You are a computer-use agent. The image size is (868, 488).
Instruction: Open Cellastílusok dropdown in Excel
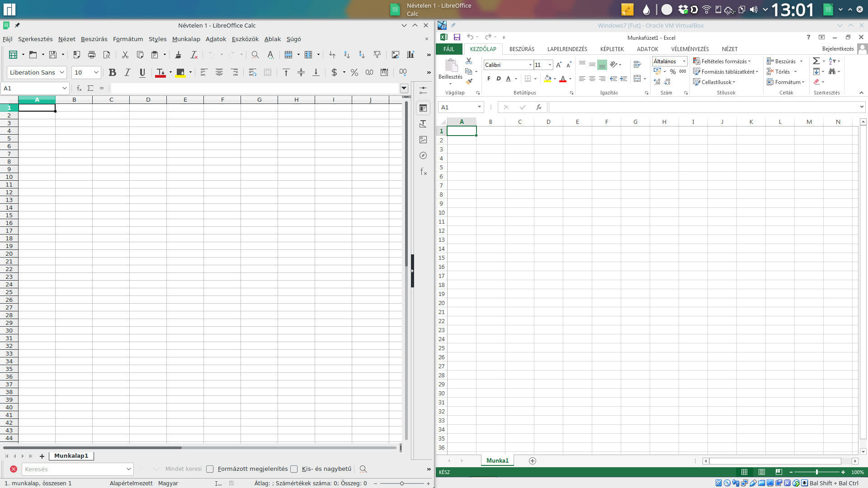[714, 82]
